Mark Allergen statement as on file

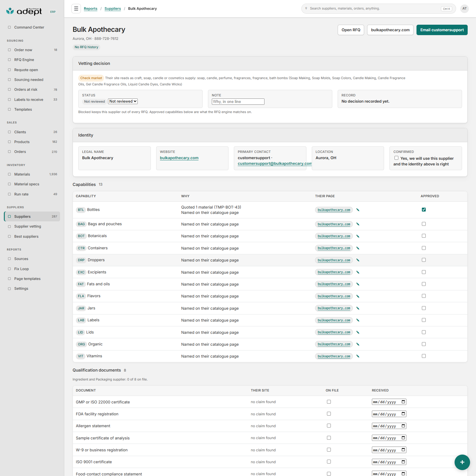click(x=329, y=426)
